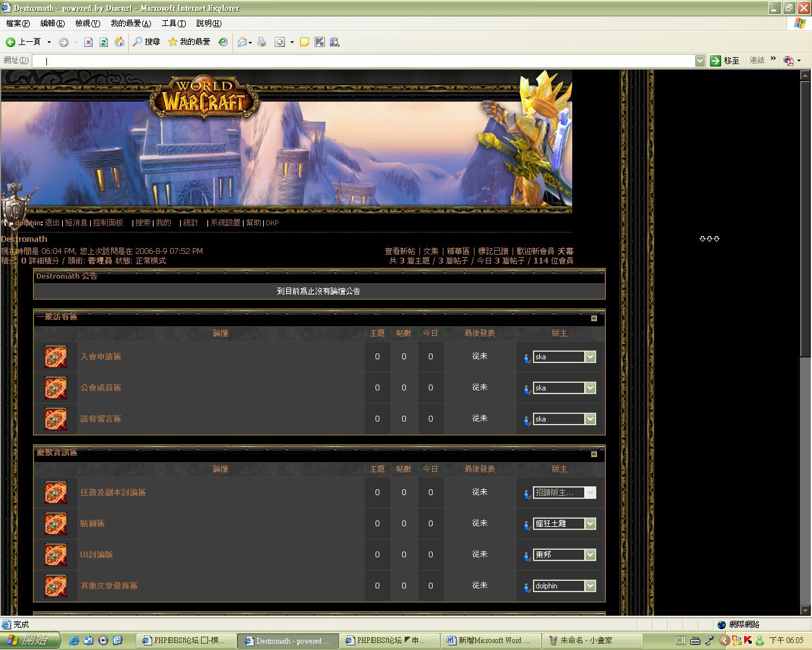
Task: Click the World of Warcraft logo
Action: [204, 97]
